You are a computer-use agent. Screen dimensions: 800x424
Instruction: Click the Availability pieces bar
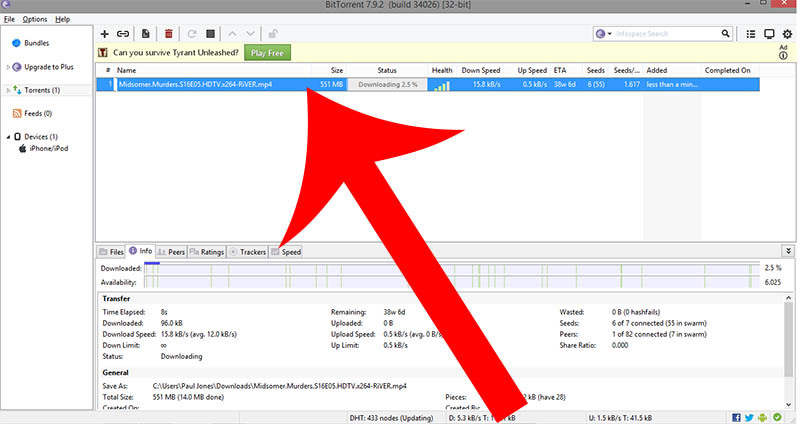tap(452, 283)
